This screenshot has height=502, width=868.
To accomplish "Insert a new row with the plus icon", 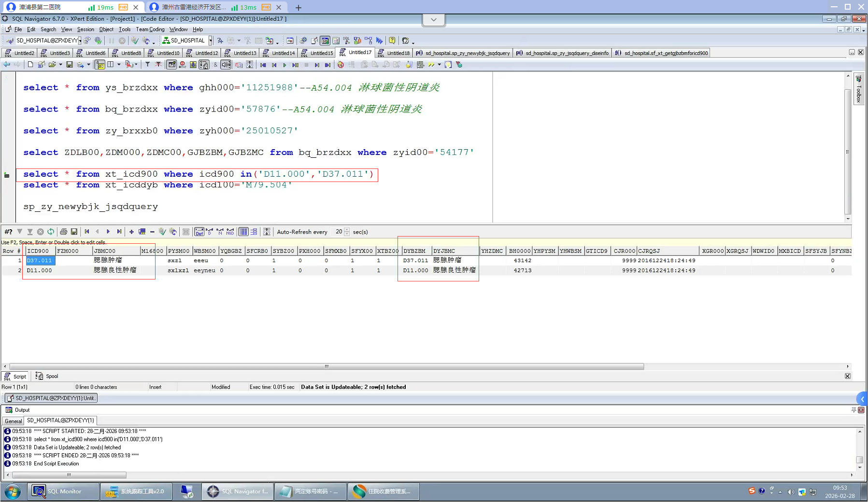I will (131, 232).
